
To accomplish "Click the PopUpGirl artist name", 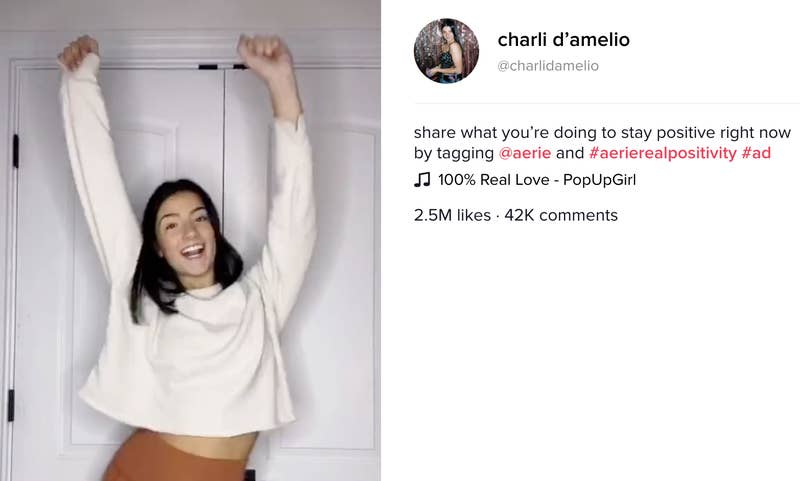I will point(599,180).
